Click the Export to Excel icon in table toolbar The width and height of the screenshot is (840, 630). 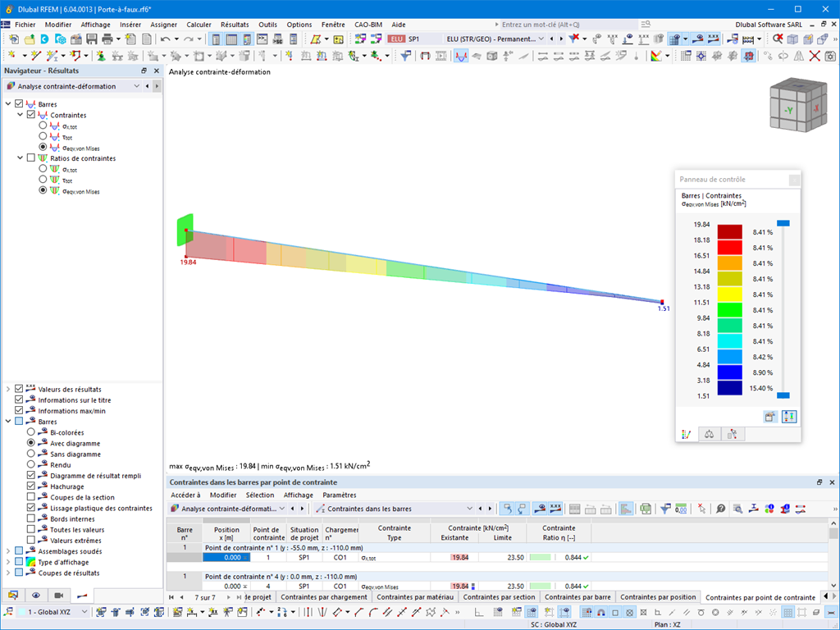pos(646,509)
